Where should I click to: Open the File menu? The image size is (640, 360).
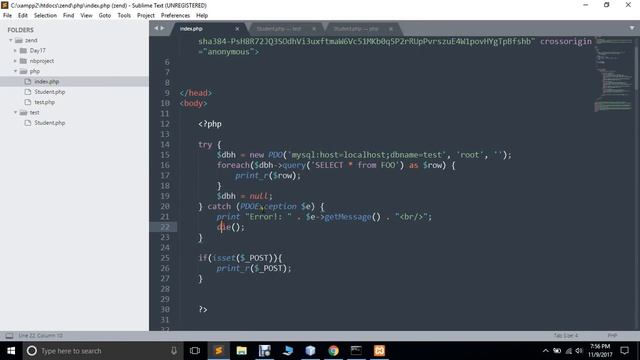7,16
